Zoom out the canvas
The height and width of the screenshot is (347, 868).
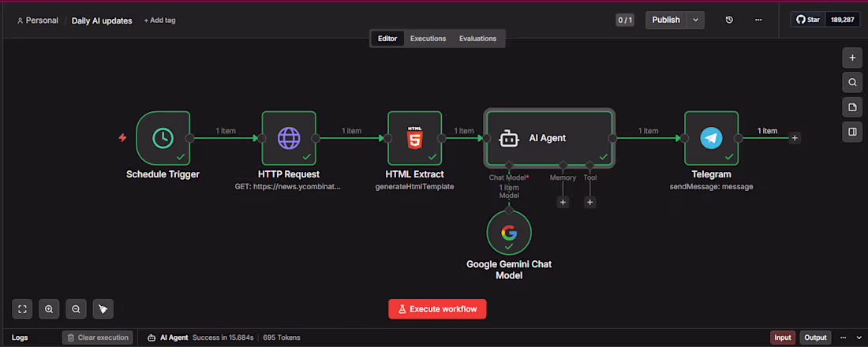[x=76, y=309]
